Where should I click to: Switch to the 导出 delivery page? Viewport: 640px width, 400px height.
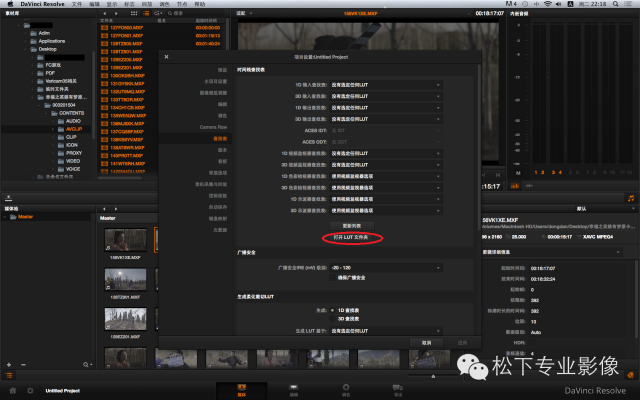(x=398, y=390)
